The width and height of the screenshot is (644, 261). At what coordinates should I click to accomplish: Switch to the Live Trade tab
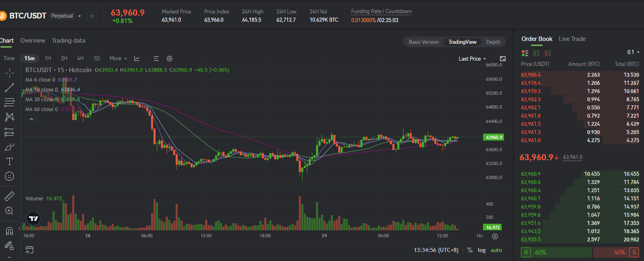[572, 39]
